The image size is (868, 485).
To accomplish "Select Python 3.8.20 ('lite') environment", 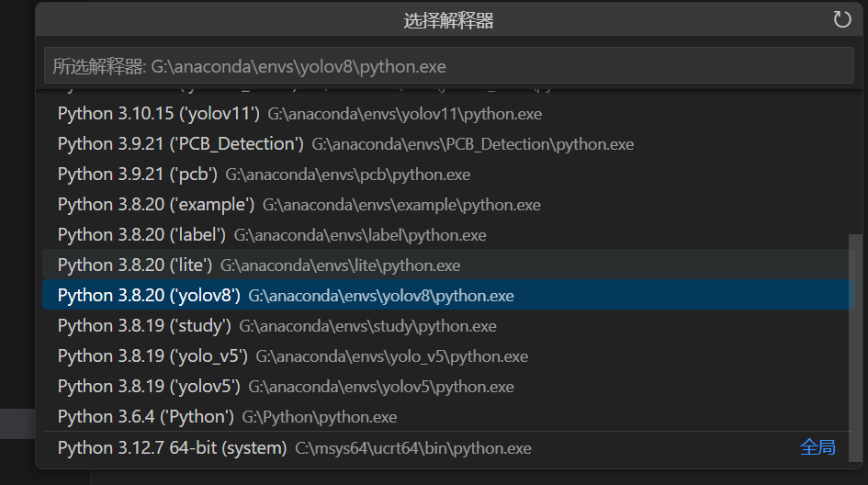I will (x=448, y=265).
